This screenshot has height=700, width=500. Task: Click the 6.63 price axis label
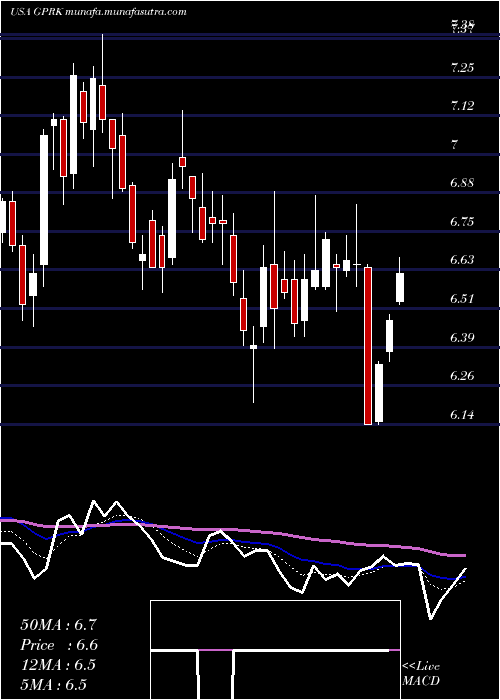pyautogui.click(x=462, y=259)
